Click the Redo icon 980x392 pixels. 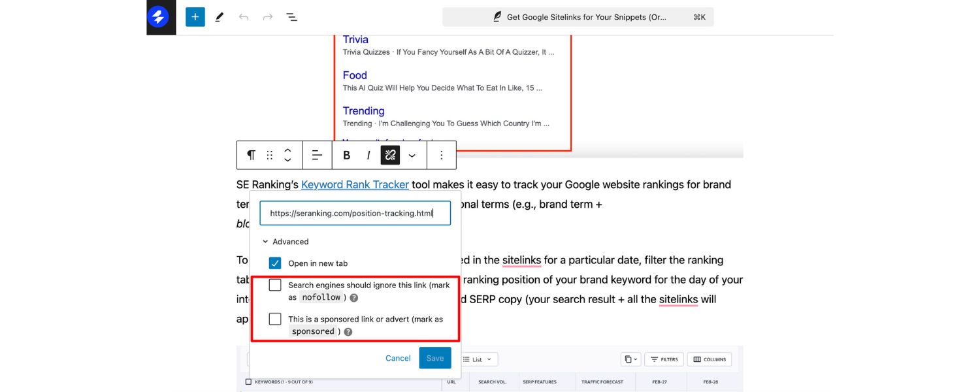click(x=267, y=17)
